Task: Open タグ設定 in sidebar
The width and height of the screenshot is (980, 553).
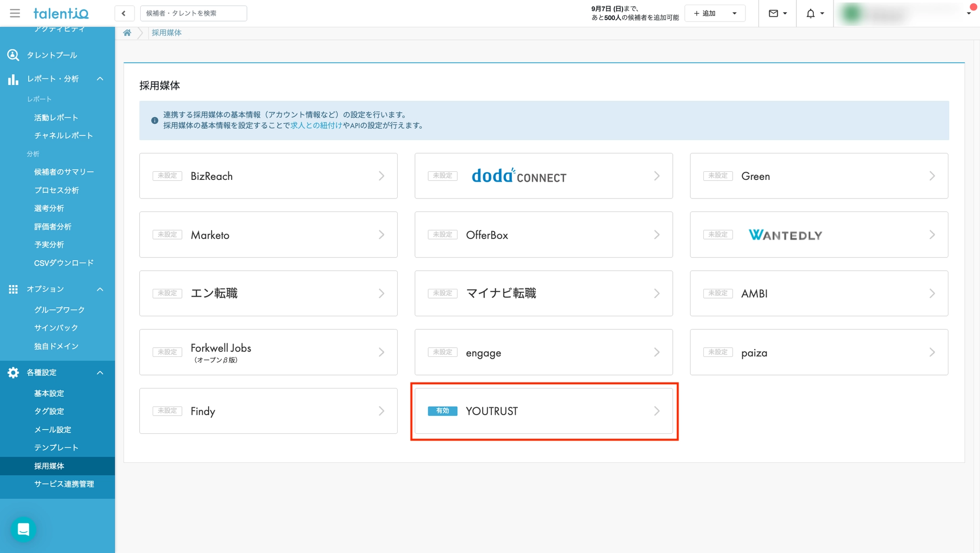Action: (49, 411)
